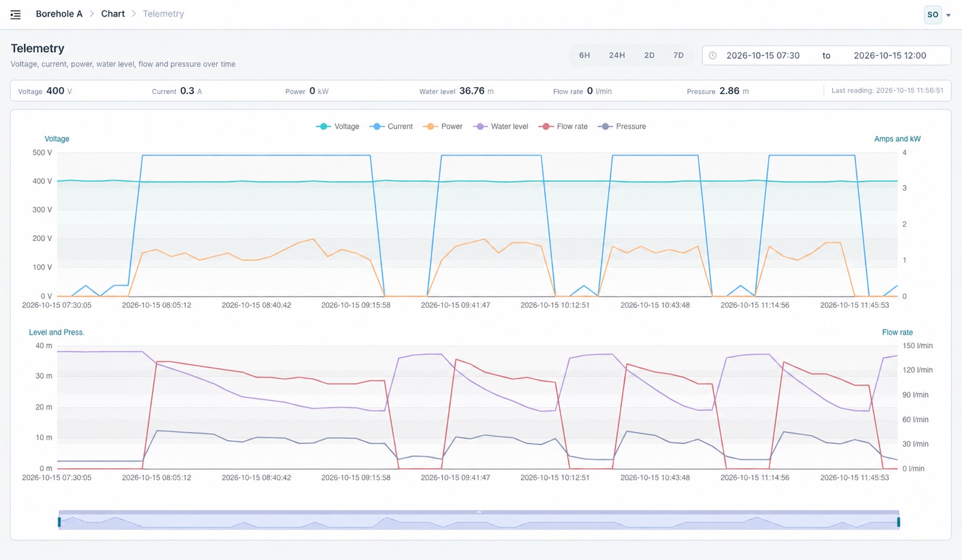Click the 40 m axis label
The width and height of the screenshot is (962, 560).
click(x=44, y=346)
